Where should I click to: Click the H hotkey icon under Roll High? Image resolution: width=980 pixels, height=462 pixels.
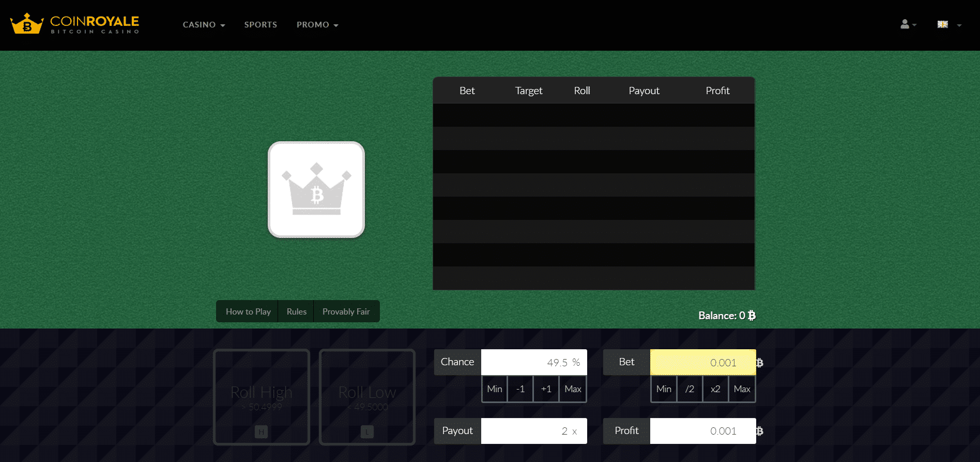pyautogui.click(x=262, y=431)
